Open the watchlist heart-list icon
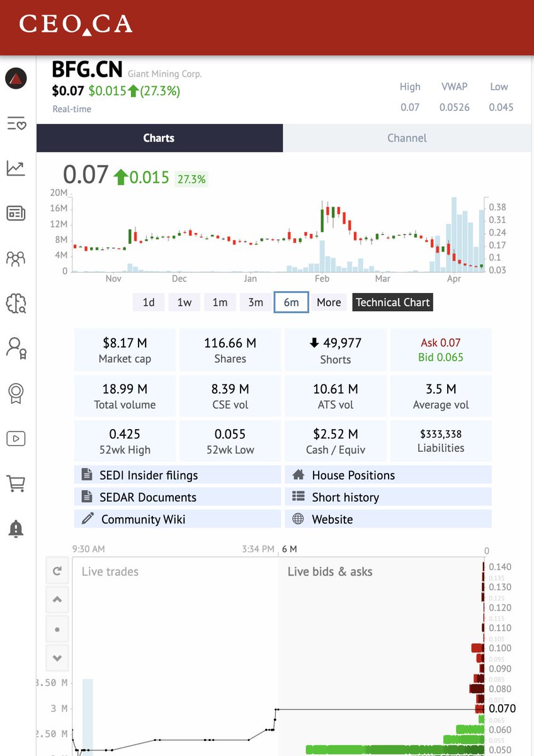 [16, 123]
